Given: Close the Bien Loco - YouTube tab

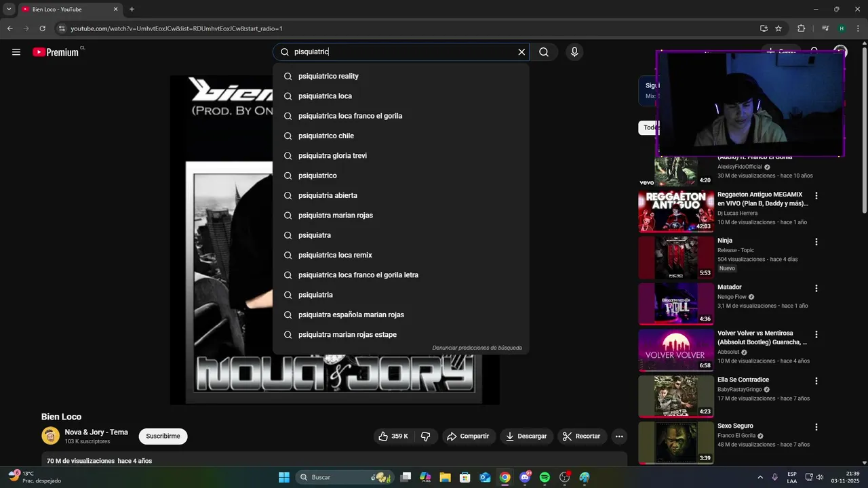Looking at the screenshot, I should tap(116, 9).
